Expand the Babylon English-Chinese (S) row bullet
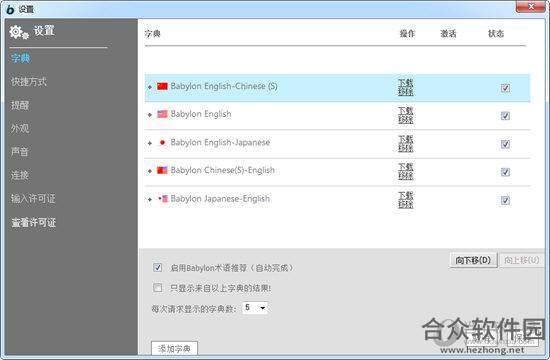 pyautogui.click(x=150, y=87)
